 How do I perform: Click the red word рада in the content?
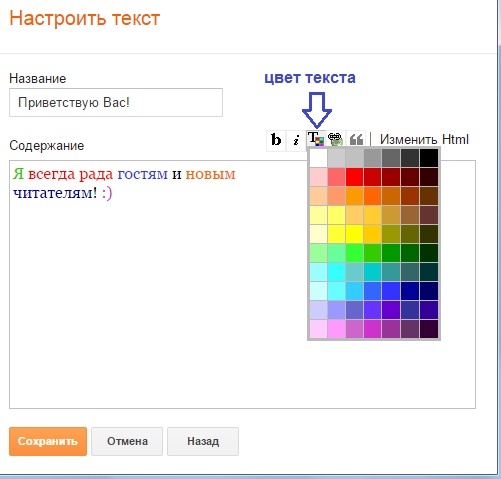coord(96,175)
